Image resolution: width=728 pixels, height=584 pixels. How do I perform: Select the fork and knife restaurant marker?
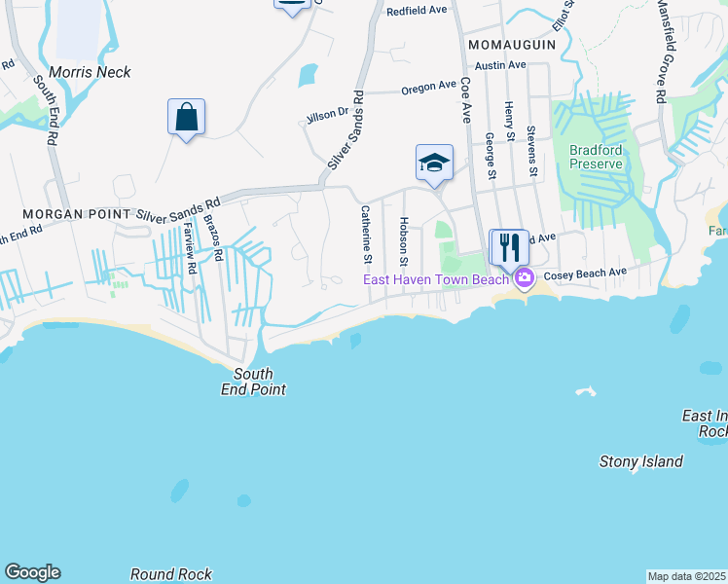click(x=510, y=252)
